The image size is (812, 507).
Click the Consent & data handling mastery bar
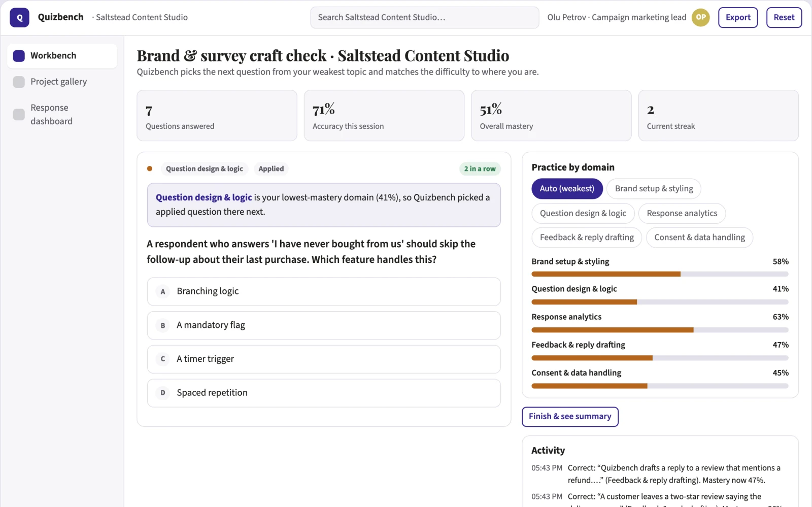pyautogui.click(x=660, y=386)
